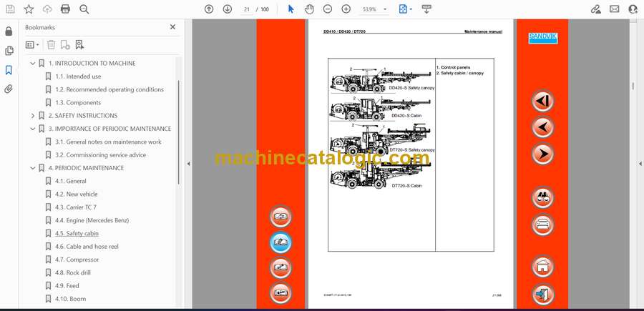This screenshot has height=311, width=644.
Task: Go to next page arrow
Action: [227, 9]
